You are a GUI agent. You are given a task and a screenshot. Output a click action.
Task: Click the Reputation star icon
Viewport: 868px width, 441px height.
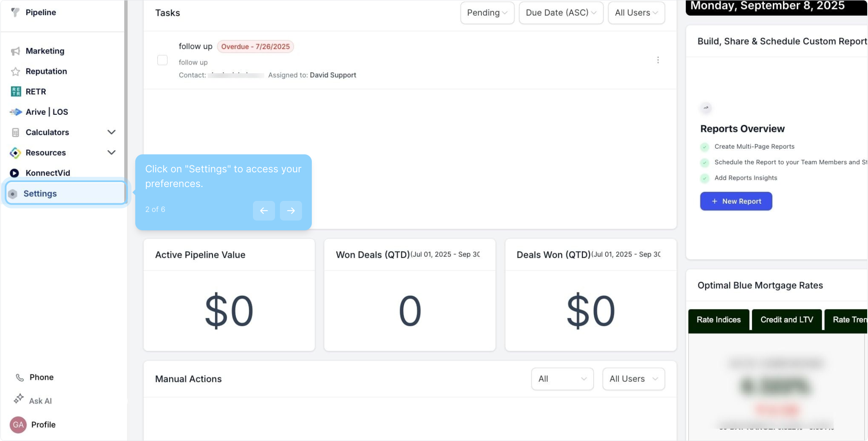pyautogui.click(x=16, y=71)
